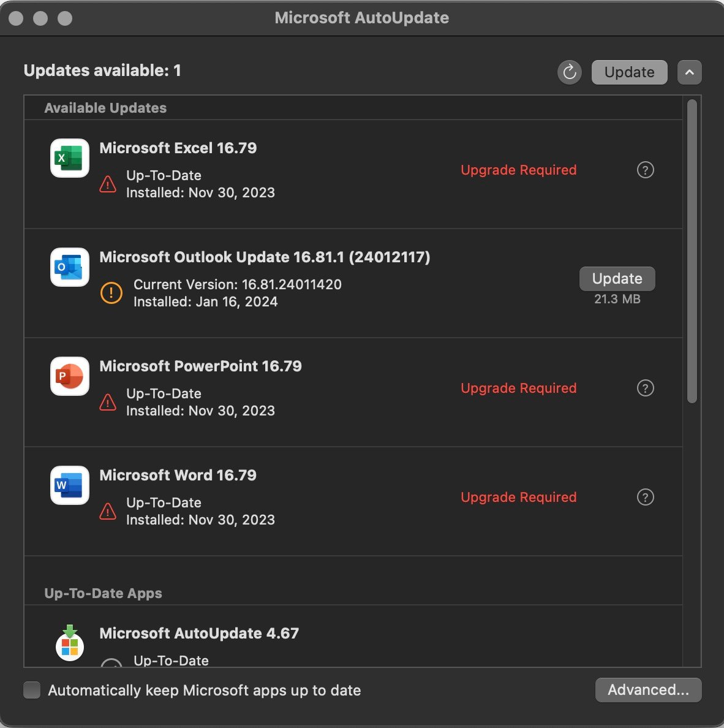Viewport: 724px width, 728px height.
Task: Open the Advanced... settings
Action: point(648,690)
